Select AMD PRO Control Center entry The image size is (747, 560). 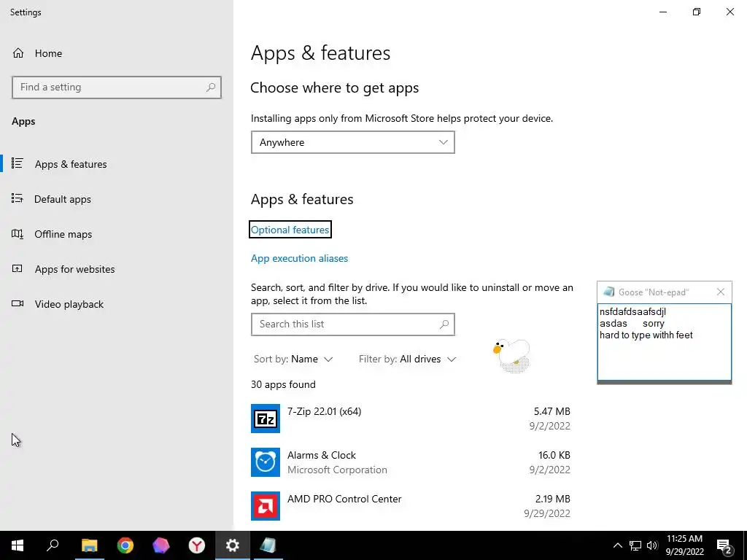coord(411,506)
